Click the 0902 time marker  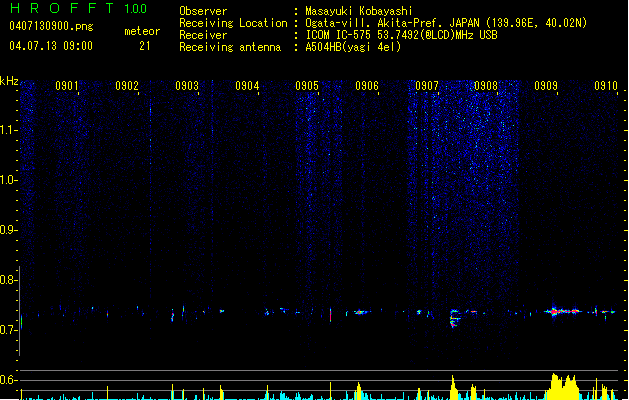127,86
